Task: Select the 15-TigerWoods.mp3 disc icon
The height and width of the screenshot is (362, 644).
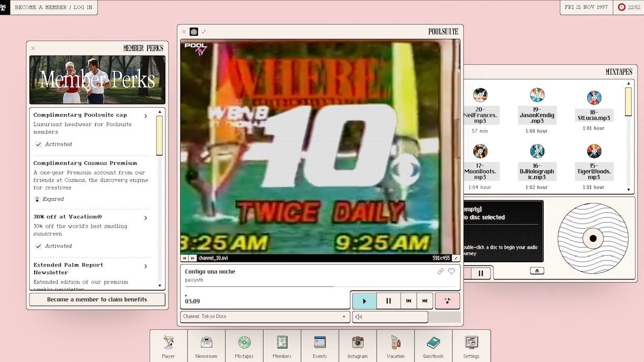Action: (x=594, y=151)
